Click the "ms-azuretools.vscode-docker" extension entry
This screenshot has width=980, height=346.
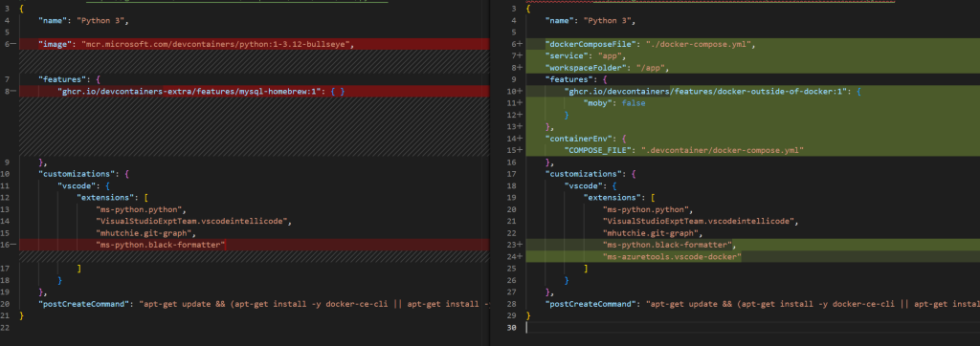(x=673, y=256)
